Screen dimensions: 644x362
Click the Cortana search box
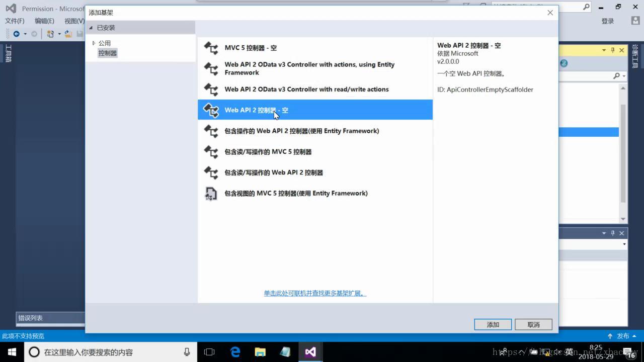pyautogui.click(x=110, y=352)
